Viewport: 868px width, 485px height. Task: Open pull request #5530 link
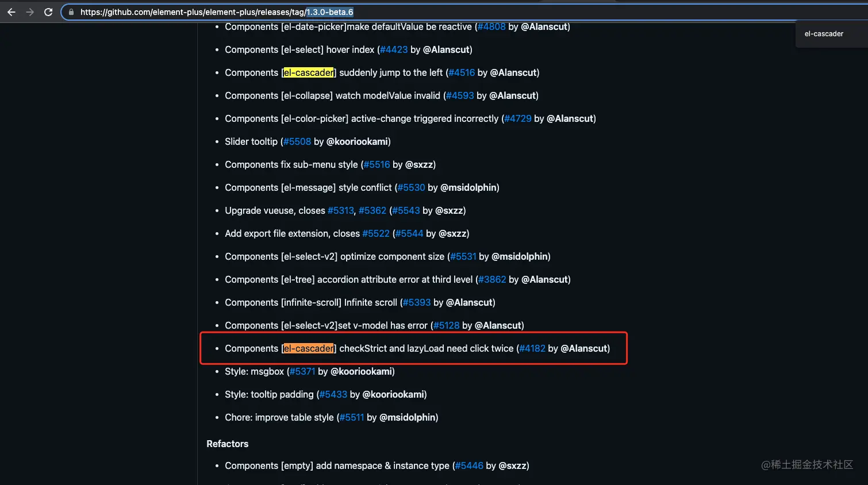click(412, 187)
